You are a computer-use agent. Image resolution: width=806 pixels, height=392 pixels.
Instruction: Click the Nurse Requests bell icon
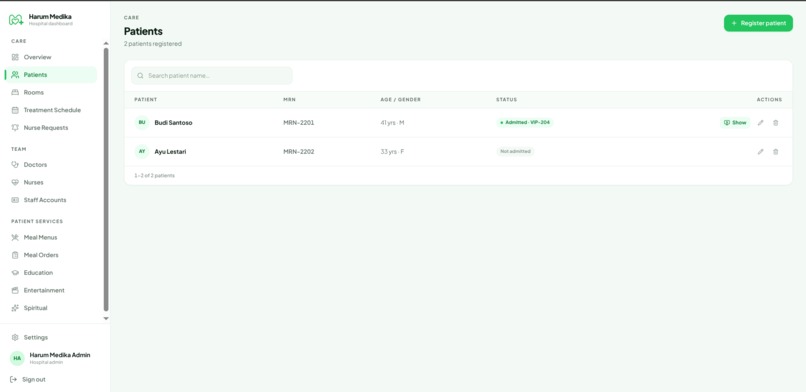15,127
